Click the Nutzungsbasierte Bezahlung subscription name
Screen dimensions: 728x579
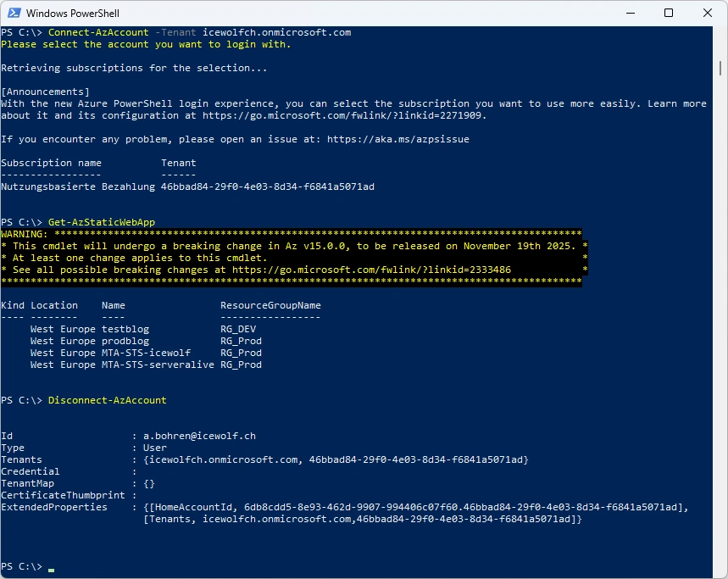[78, 187]
